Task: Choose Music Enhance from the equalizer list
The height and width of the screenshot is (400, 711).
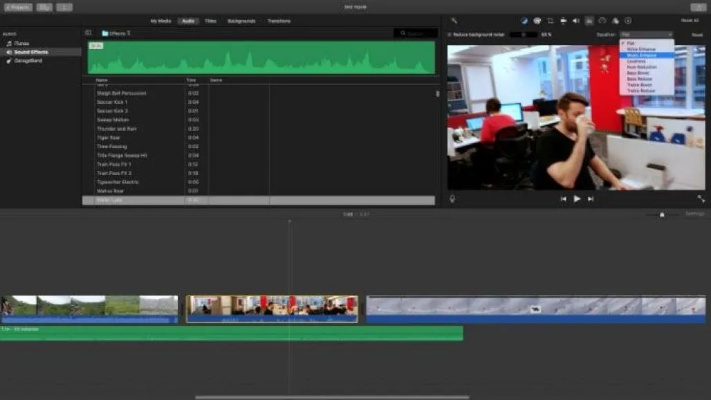Action: click(x=641, y=55)
